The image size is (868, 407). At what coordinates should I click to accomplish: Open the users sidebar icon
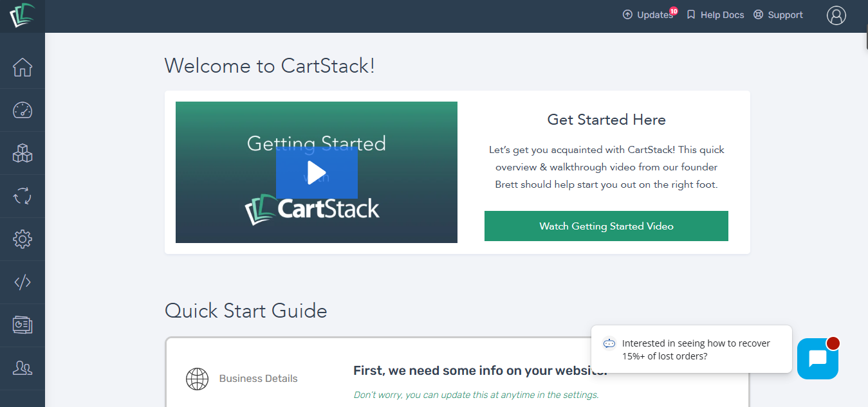(23, 368)
